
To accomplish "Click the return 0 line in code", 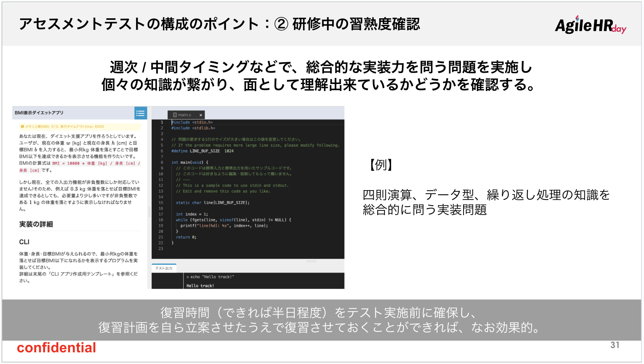I will pyautogui.click(x=186, y=237).
